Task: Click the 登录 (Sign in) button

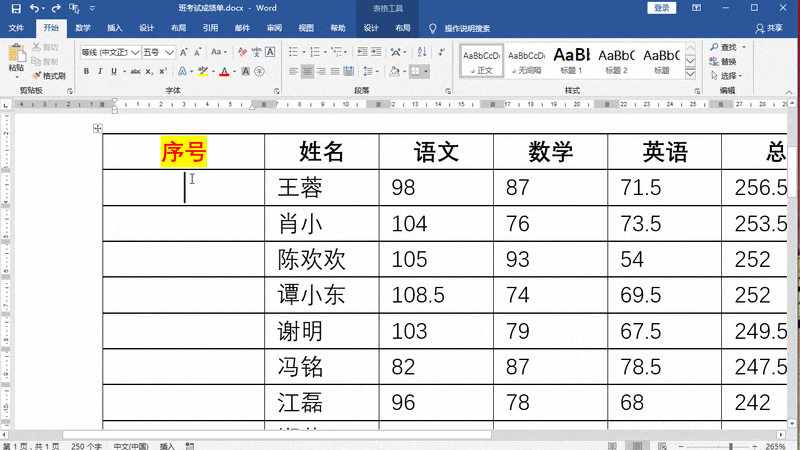Action: [662, 8]
